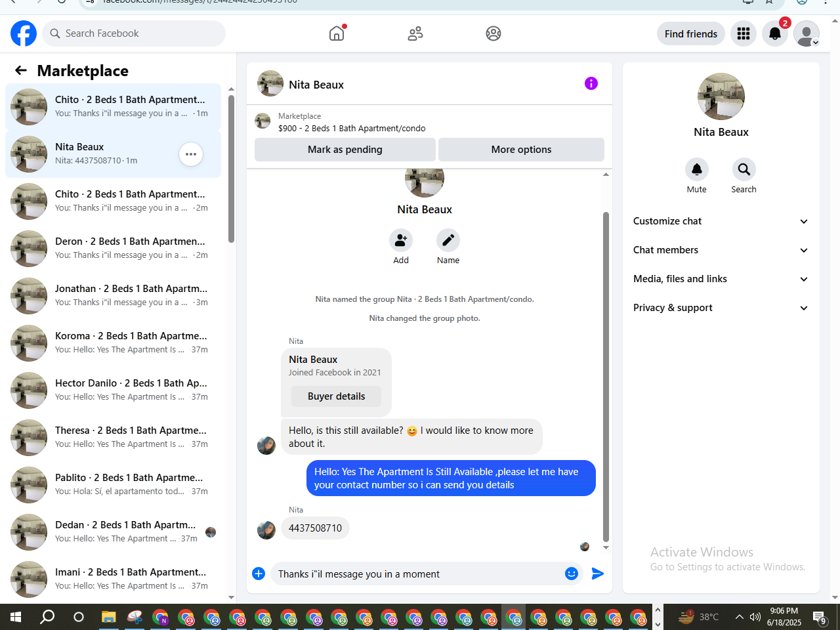This screenshot has width=840, height=630.
Task: Open More options for the listing
Action: pyautogui.click(x=522, y=150)
